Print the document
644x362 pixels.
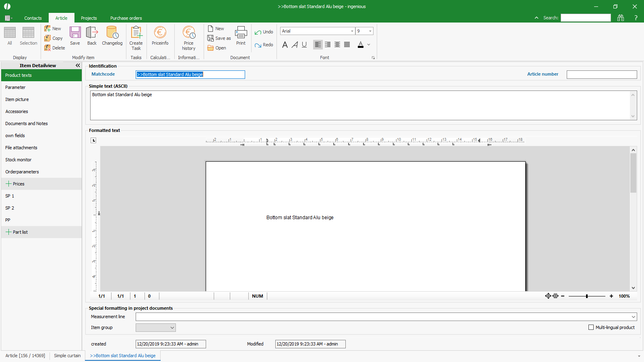pyautogui.click(x=241, y=33)
